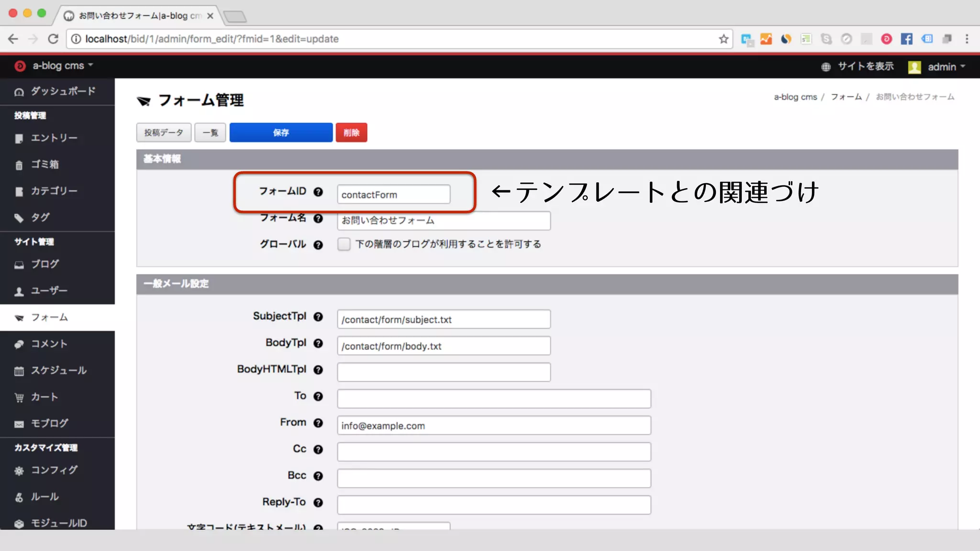The width and height of the screenshot is (980, 551).
Task: Click the help icon next to BodyTpl
Action: tap(318, 343)
